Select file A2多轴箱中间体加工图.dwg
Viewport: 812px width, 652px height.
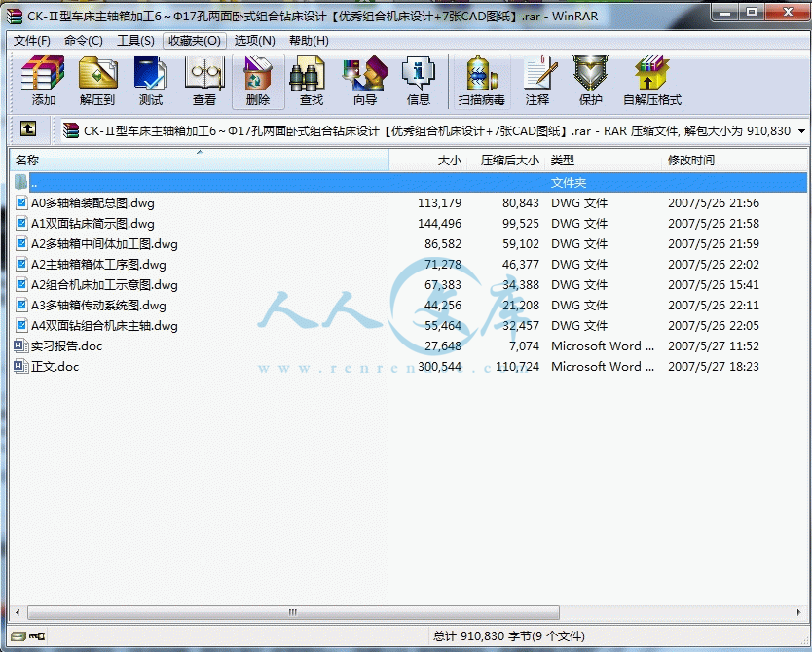point(104,243)
